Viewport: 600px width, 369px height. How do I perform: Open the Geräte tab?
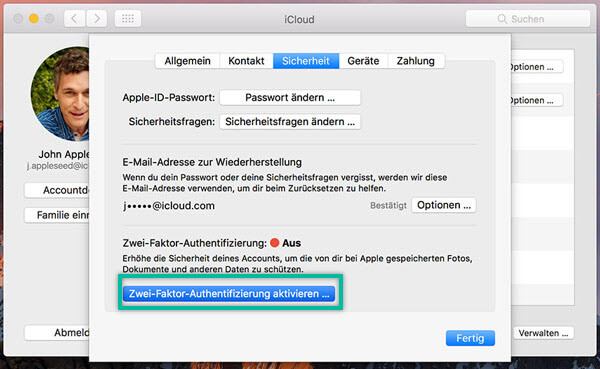coord(363,61)
